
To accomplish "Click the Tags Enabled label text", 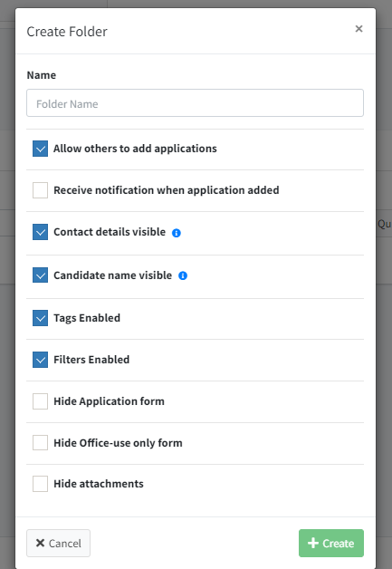I will coord(87,318).
